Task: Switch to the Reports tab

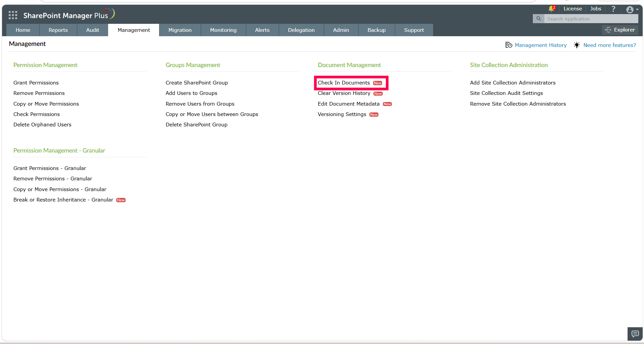Action: tap(58, 30)
